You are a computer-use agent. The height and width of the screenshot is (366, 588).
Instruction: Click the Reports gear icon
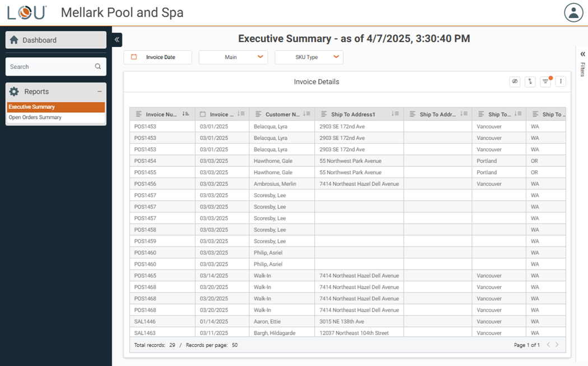click(x=14, y=91)
